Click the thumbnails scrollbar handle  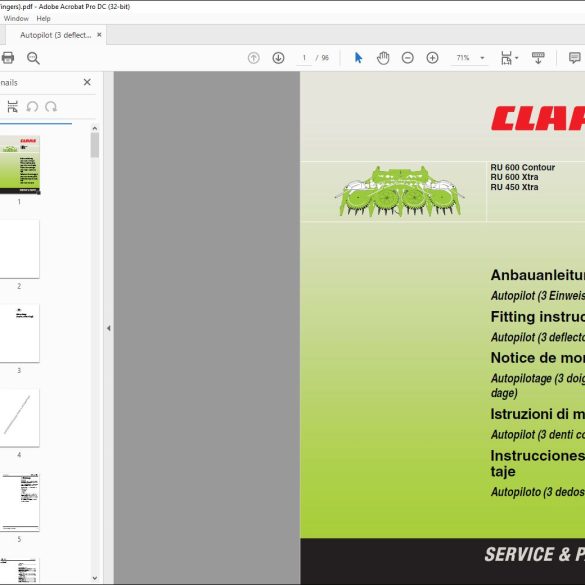click(x=95, y=145)
